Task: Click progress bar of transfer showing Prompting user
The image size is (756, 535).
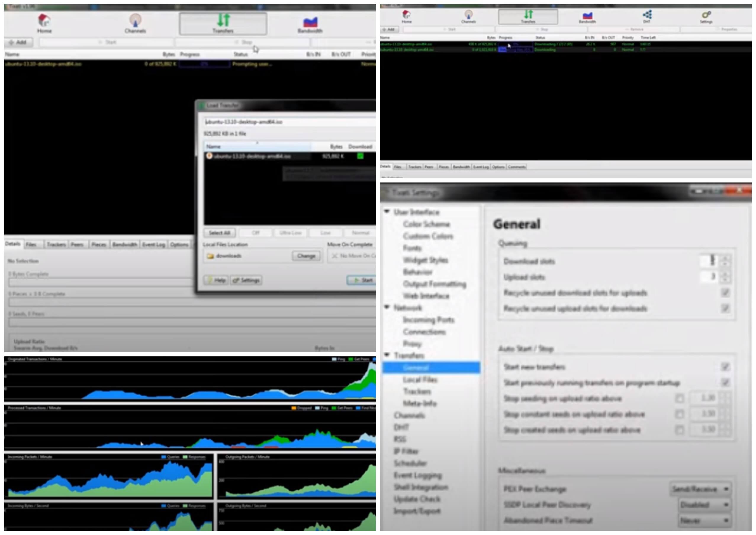Action: (204, 64)
